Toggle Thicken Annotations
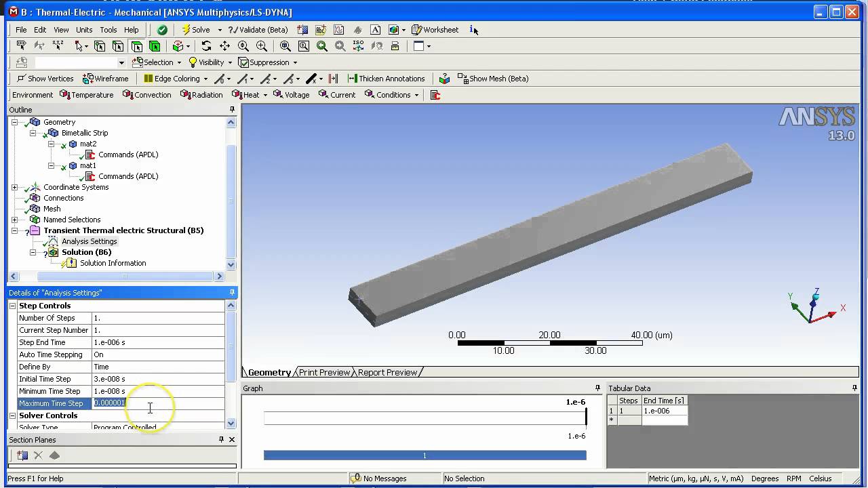Image resolution: width=868 pixels, height=488 pixels. pos(386,79)
